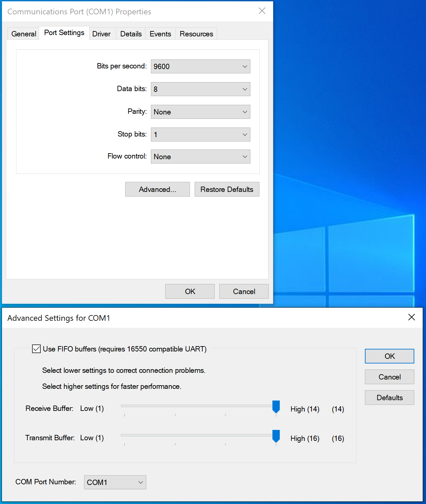This screenshot has height=504, width=426.
Task: Switch to the General tab
Action: tap(23, 33)
